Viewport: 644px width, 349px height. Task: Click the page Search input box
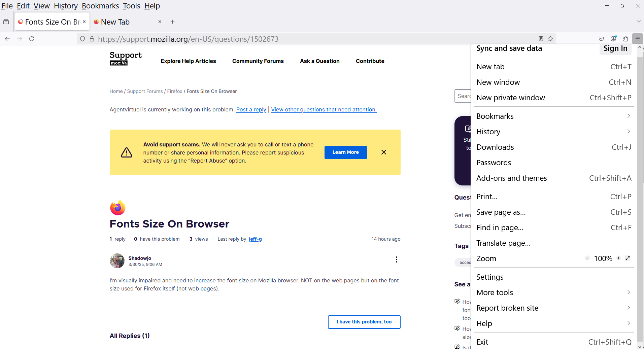click(x=463, y=96)
